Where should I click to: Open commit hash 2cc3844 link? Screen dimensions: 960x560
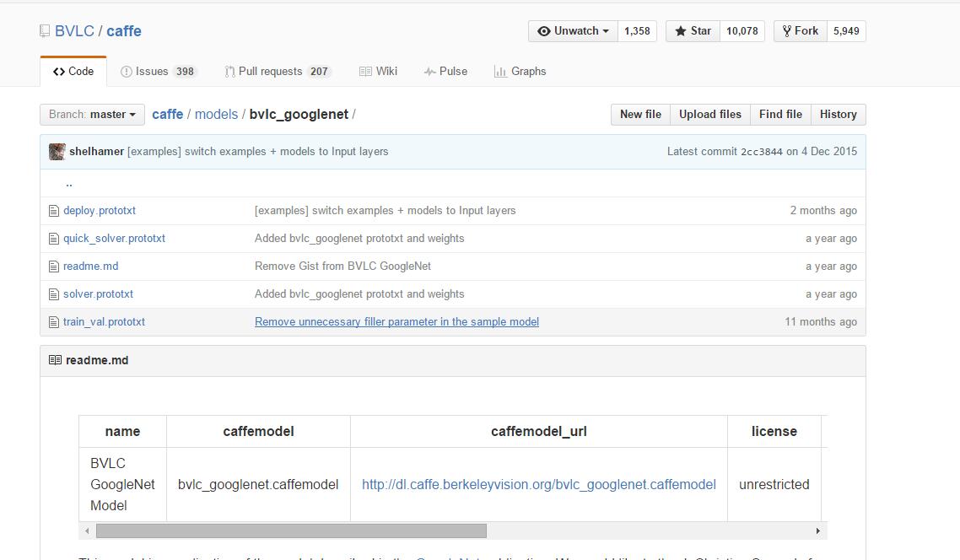761,152
